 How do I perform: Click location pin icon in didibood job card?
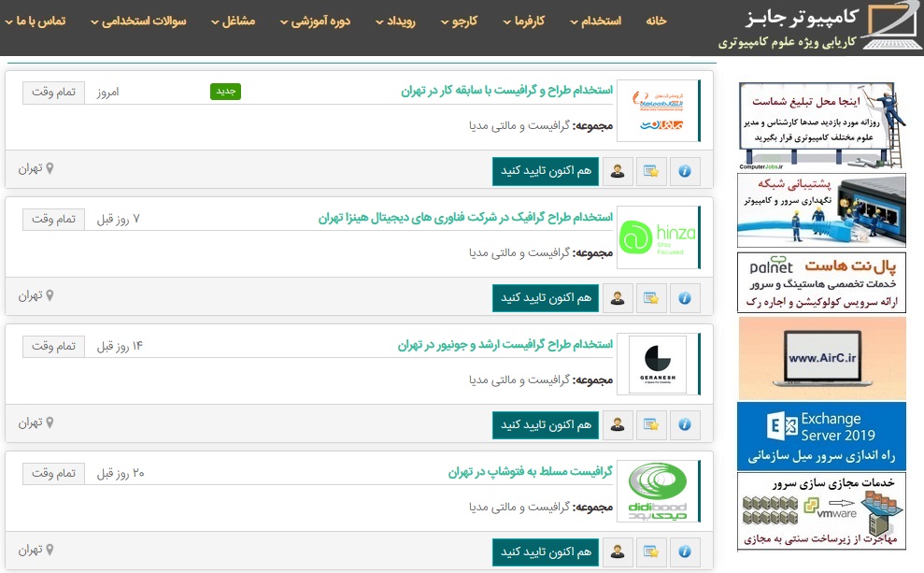click(50, 550)
